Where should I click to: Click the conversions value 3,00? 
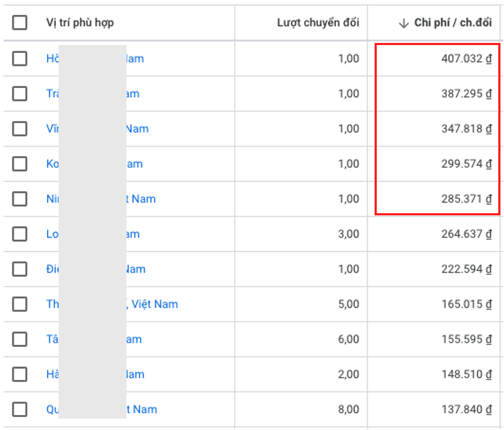(348, 234)
